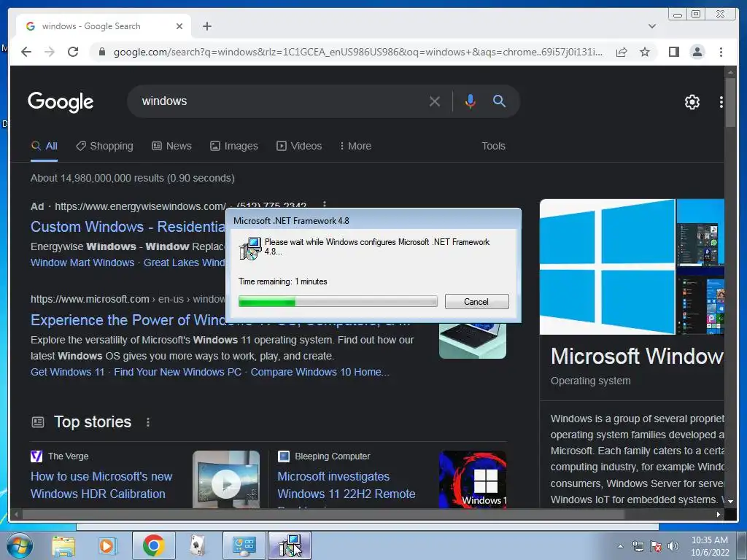Image resolution: width=747 pixels, height=560 pixels.
Task: Switch to News results
Action: point(171,146)
